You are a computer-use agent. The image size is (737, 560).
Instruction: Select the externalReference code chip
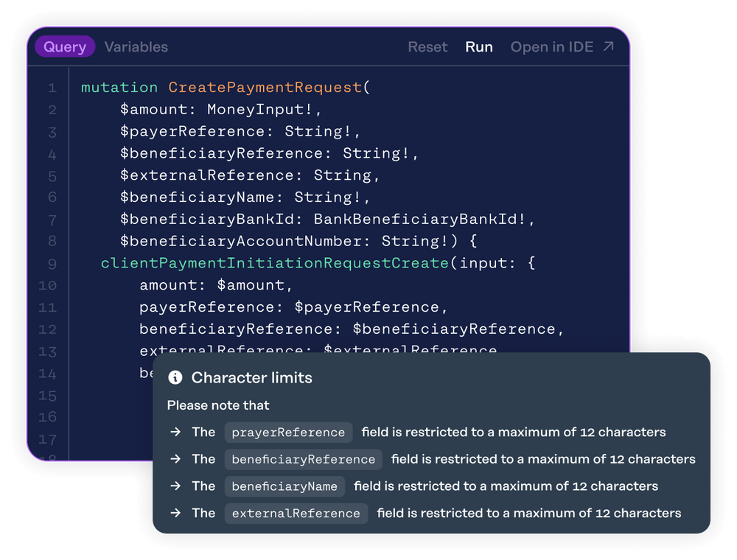point(296,513)
